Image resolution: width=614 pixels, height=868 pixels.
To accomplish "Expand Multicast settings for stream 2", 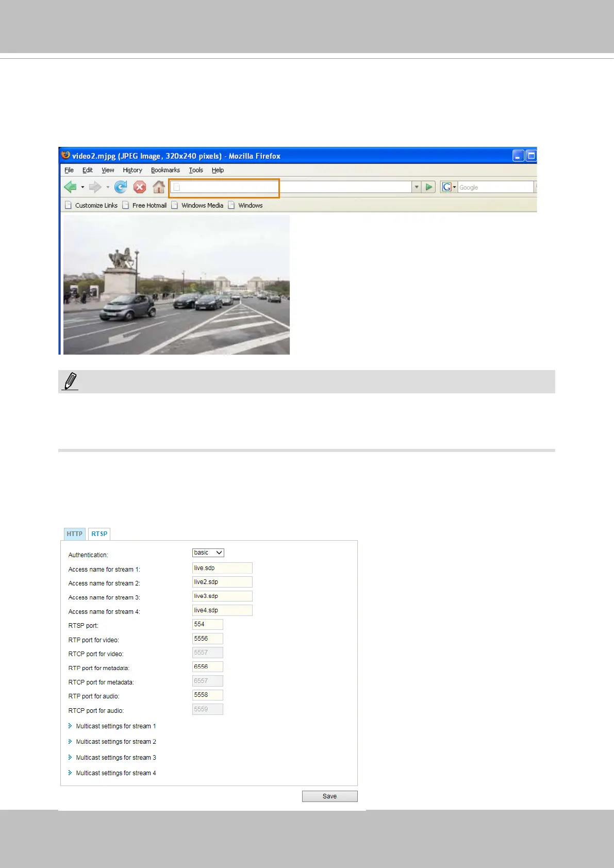I will 112,742.
